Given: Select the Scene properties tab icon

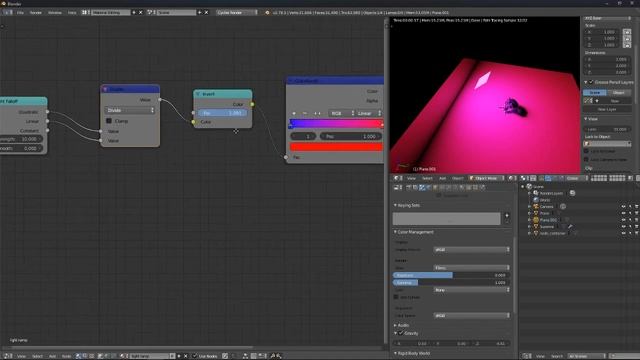Looking at the screenshot, I should [x=422, y=187].
